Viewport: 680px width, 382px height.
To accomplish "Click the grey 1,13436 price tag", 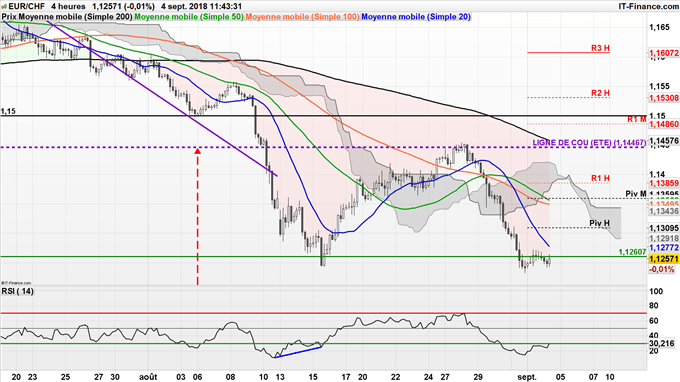I will (x=664, y=211).
